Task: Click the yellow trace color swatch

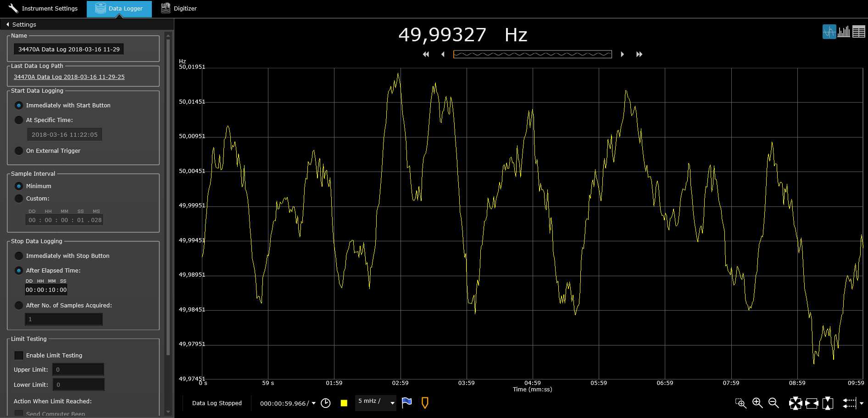Action: point(344,403)
